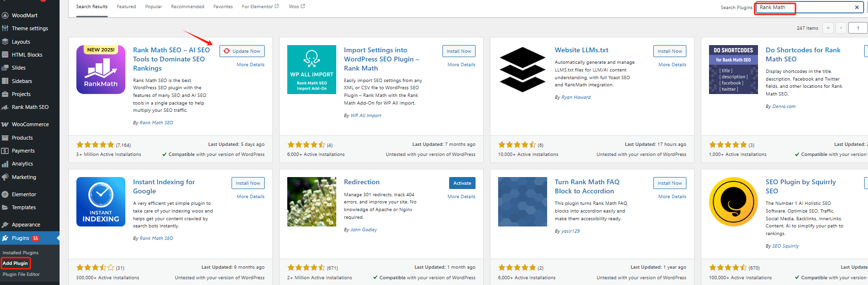The image size is (868, 285).
Task: Click Update Now for Rank Math SEO
Action: coord(242,51)
